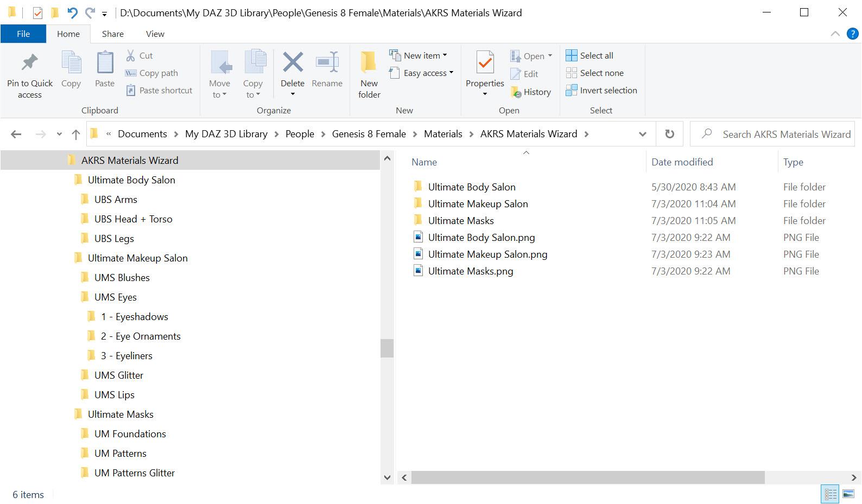
Task: Go up one folder level
Action: coord(76,134)
